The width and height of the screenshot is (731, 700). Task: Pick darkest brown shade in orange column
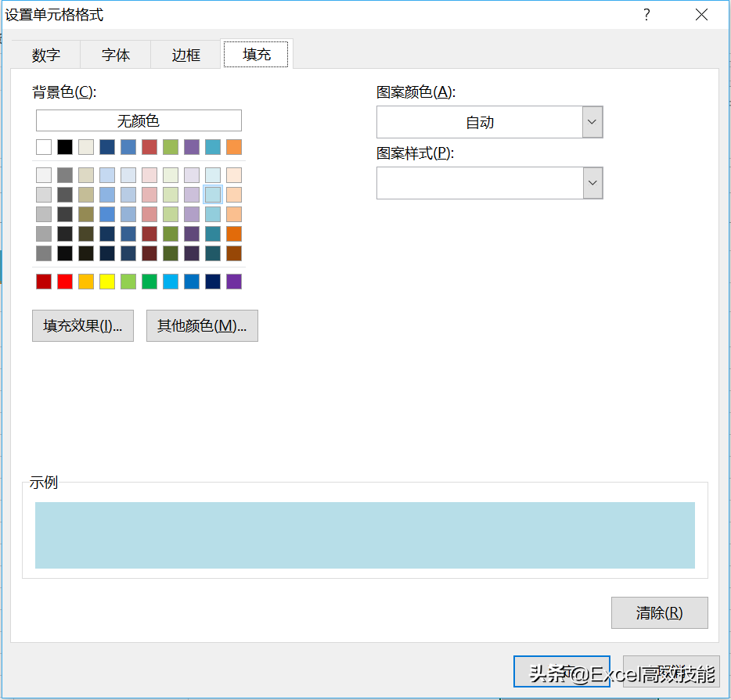coord(234,253)
